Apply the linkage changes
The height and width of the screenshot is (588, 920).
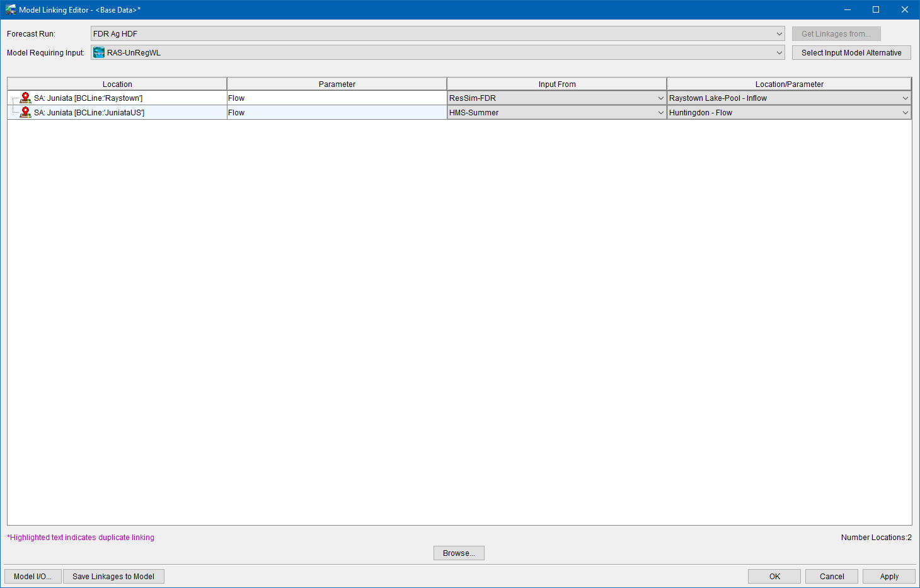[x=888, y=577]
